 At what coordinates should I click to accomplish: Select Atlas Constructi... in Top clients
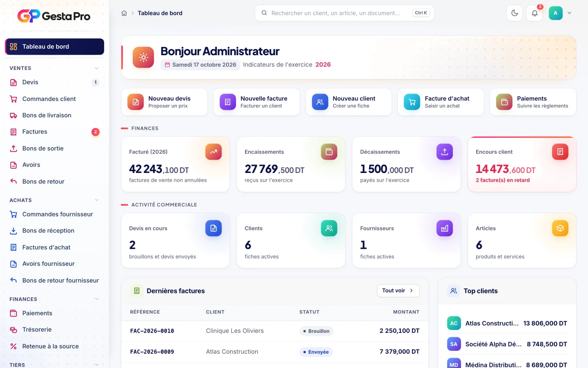(x=507, y=323)
